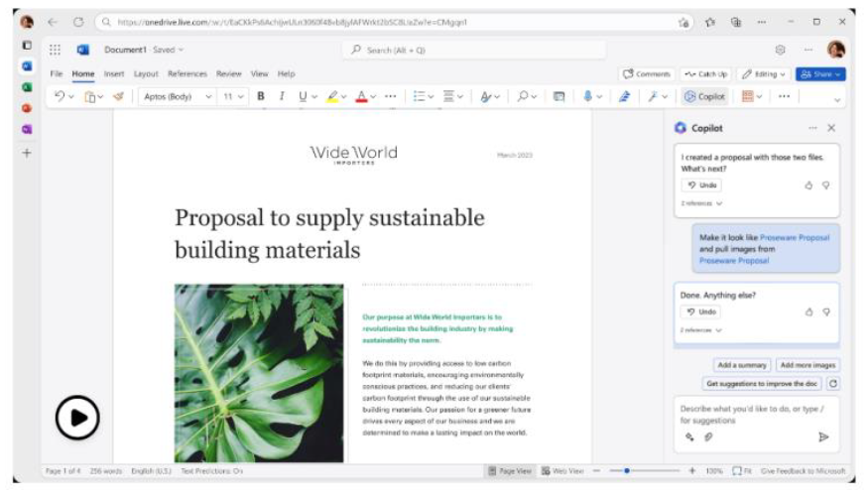Click the Word logo icon in the header
Image resolution: width=868 pixels, height=500 pixels.
(x=83, y=50)
